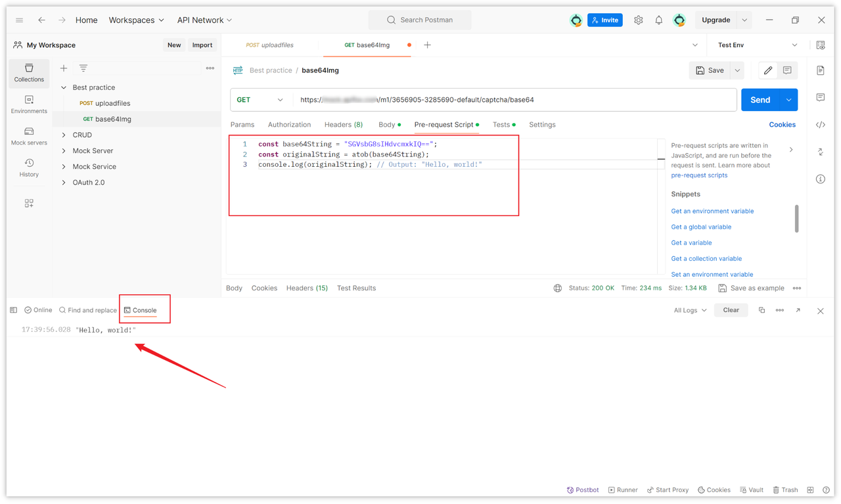Open the comments icon beside edit
Image resolution: width=841 pixels, height=504 pixels.
[x=787, y=70]
